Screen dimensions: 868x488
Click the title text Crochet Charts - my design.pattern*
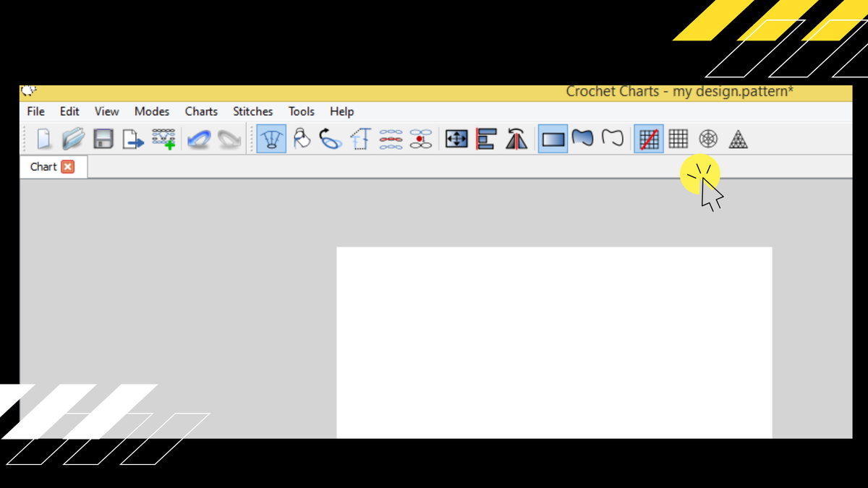(x=680, y=92)
